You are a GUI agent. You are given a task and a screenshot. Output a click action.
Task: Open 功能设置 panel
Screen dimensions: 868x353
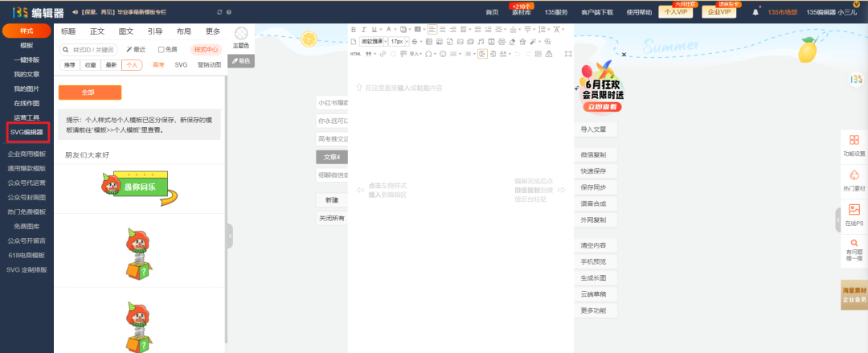point(854,146)
